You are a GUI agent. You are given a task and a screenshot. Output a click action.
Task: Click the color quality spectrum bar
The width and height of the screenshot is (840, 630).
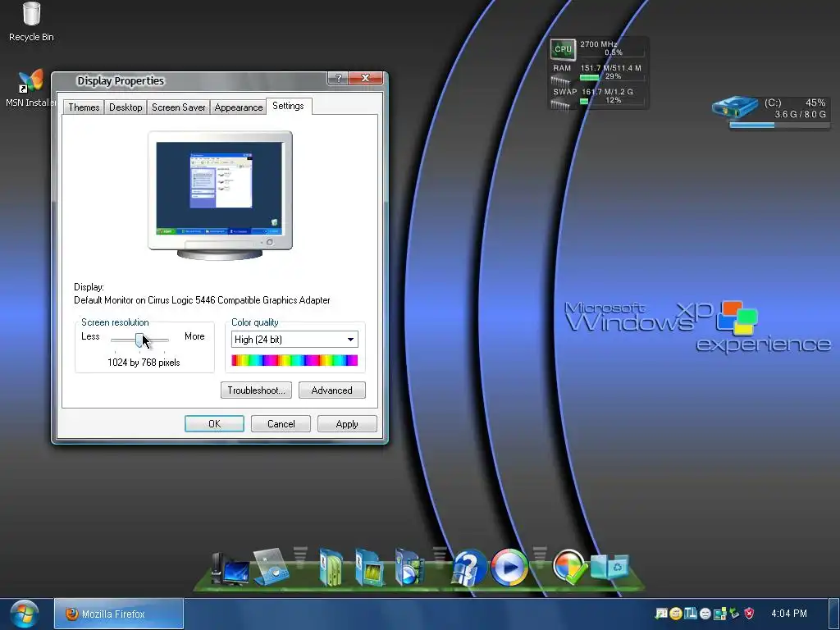294,361
